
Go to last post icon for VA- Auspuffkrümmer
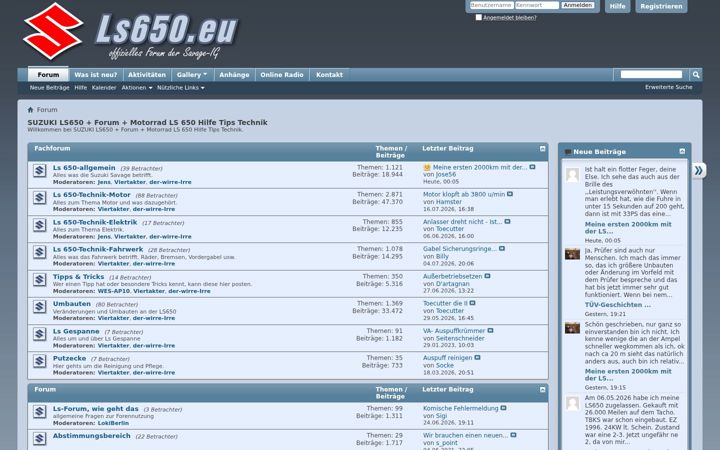pyautogui.click(x=490, y=330)
